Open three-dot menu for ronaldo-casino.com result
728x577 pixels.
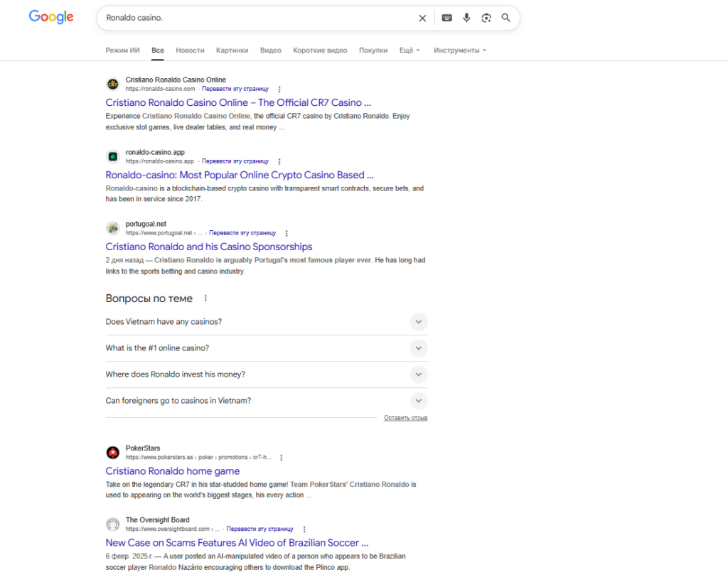[279, 89]
